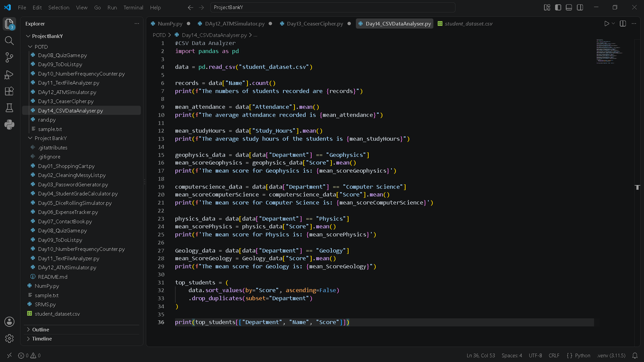Open the Search view in the activity bar
The height and width of the screenshot is (362, 644).
pos(9,41)
